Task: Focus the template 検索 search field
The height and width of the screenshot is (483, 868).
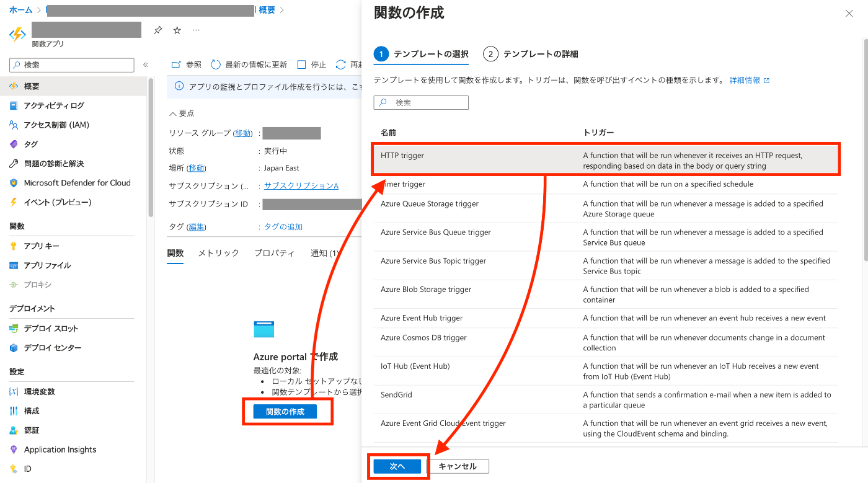Action: click(x=421, y=102)
